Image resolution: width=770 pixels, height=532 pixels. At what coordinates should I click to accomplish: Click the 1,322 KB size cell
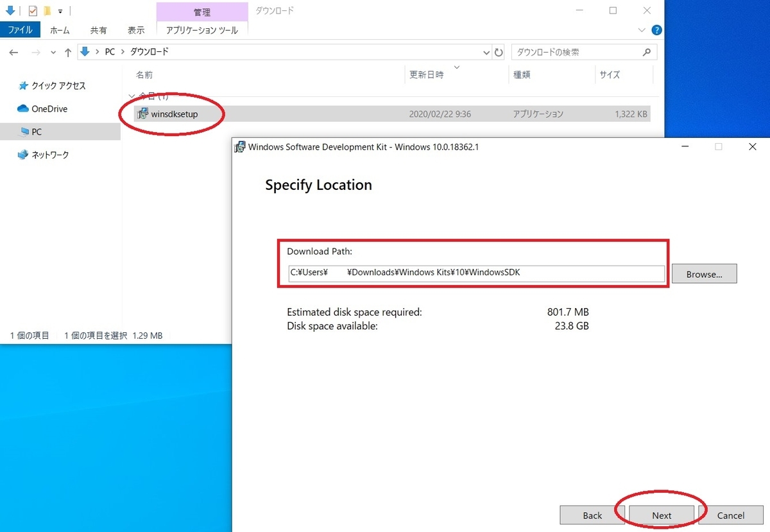point(630,114)
